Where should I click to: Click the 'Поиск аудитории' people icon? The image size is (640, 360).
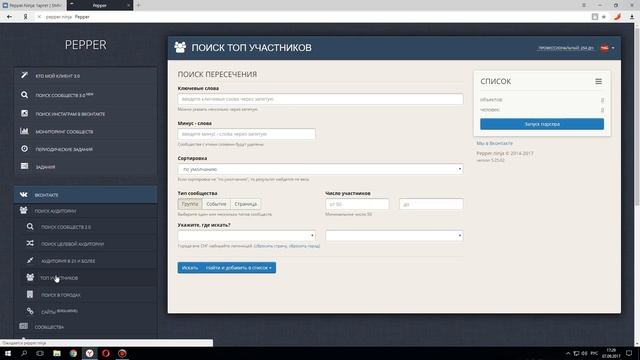coord(24,211)
